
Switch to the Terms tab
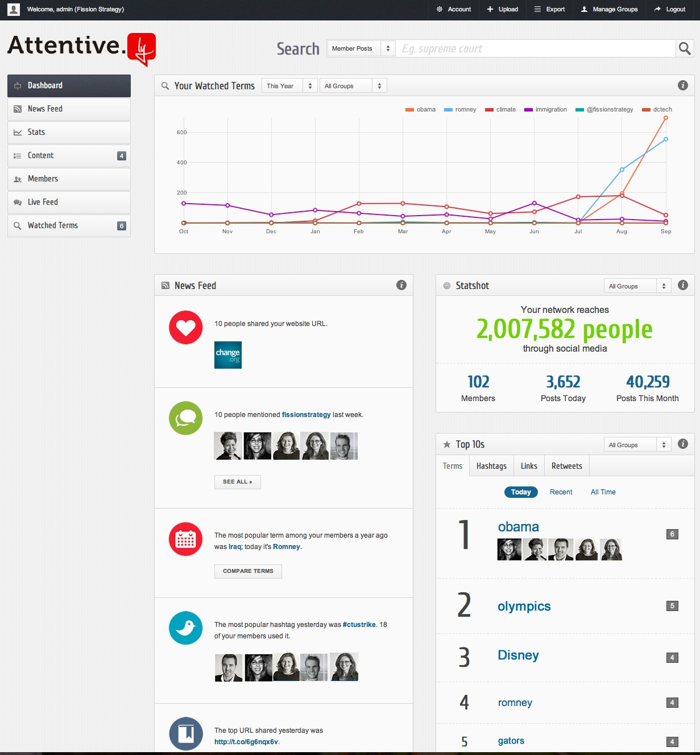453,466
